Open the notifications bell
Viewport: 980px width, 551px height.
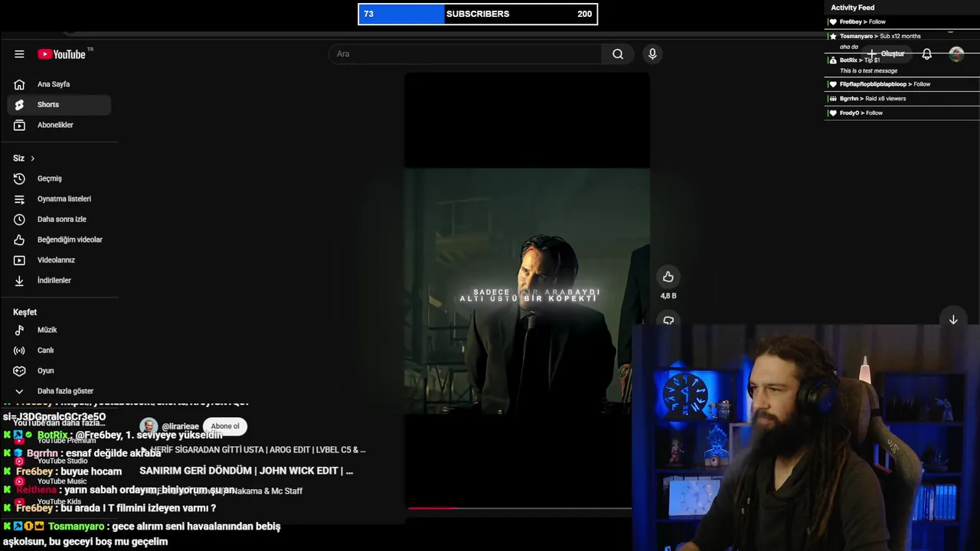point(926,54)
